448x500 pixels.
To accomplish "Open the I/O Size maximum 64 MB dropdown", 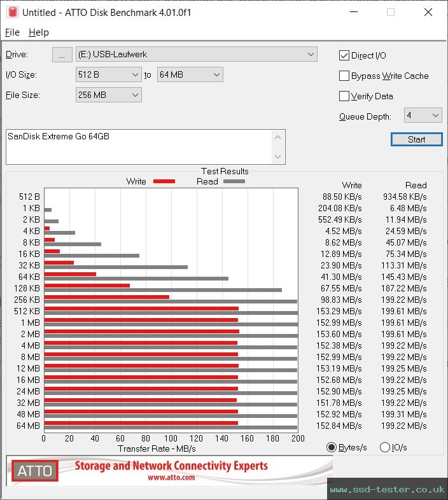I will pyautogui.click(x=190, y=74).
